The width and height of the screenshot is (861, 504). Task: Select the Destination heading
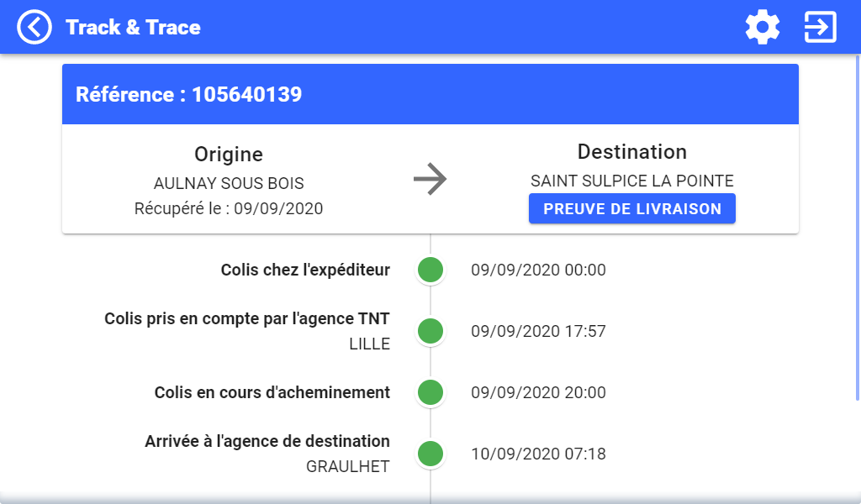632,152
